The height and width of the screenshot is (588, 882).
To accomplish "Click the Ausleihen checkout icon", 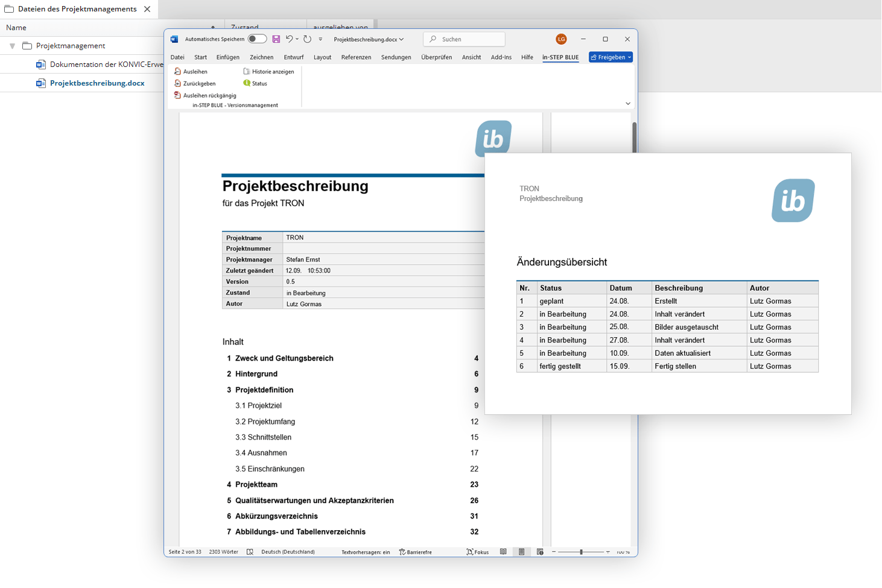I will coord(177,71).
